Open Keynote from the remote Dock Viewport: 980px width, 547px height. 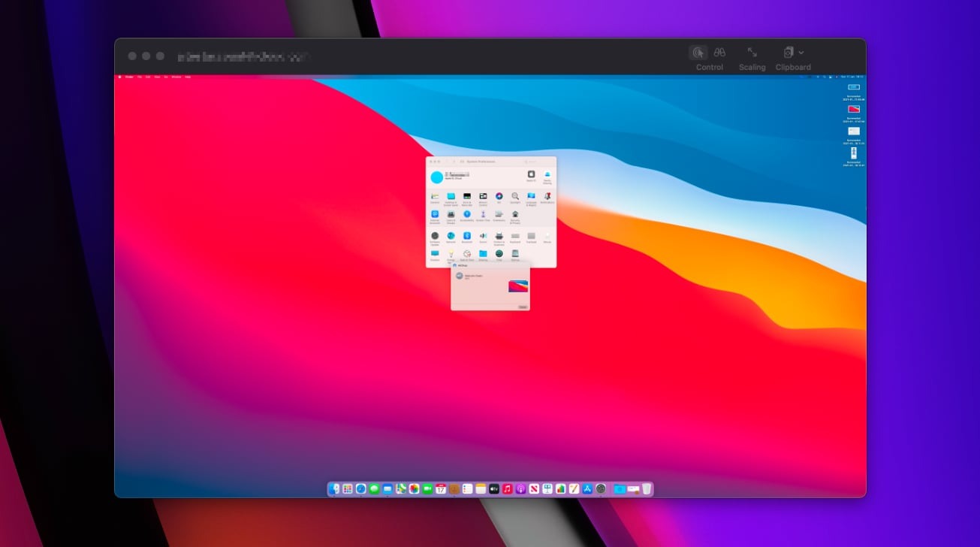click(547, 489)
